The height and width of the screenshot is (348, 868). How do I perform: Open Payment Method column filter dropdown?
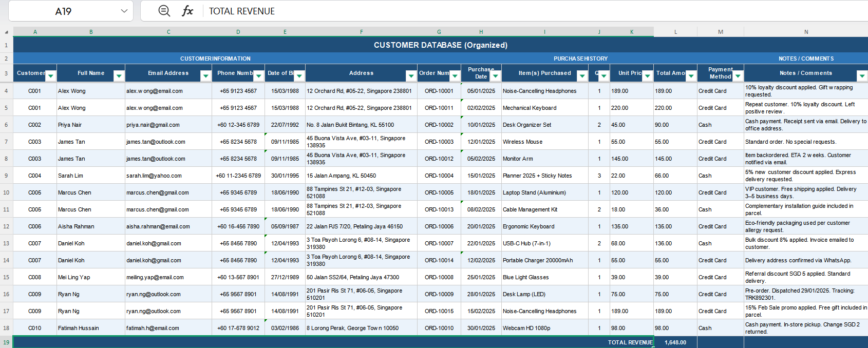[738, 76]
